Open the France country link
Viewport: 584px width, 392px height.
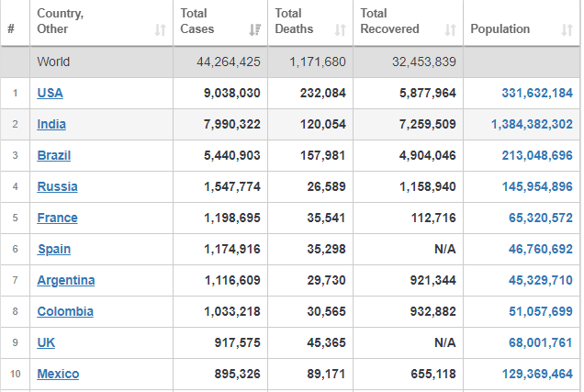pos(57,218)
